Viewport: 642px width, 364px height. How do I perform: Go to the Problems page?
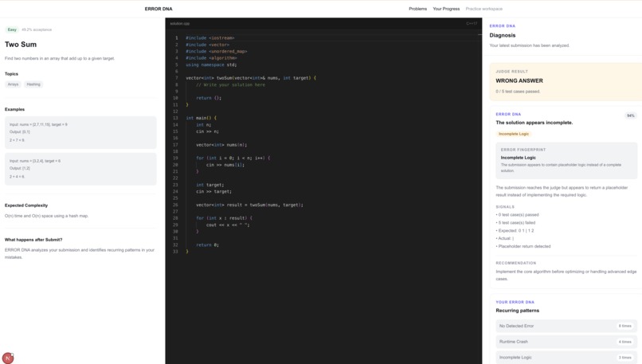coord(417,9)
